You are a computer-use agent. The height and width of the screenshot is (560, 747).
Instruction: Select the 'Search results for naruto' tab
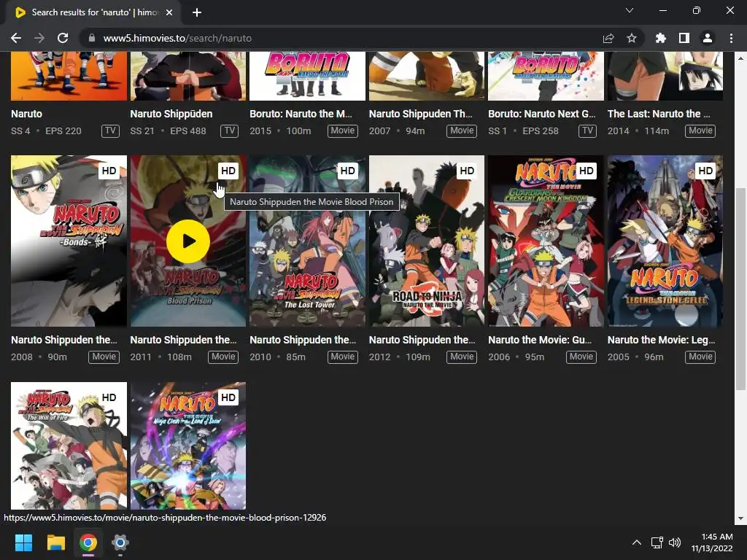pyautogui.click(x=93, y=12)
